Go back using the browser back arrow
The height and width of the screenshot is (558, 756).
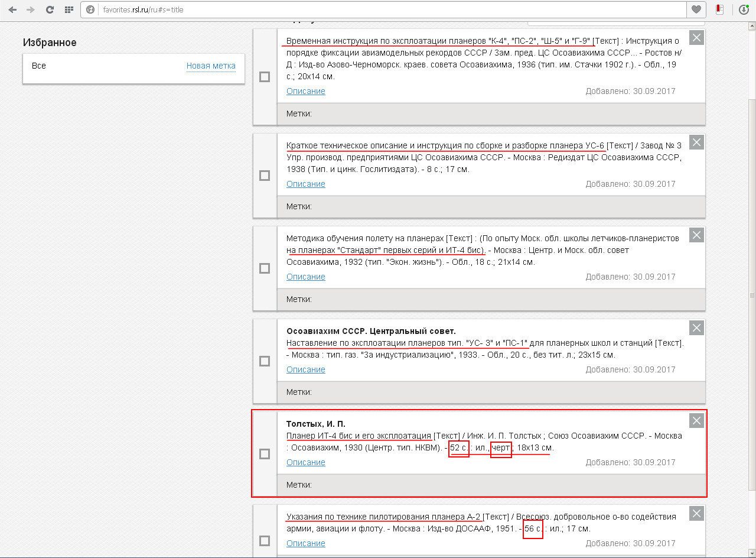coord(12,9)
